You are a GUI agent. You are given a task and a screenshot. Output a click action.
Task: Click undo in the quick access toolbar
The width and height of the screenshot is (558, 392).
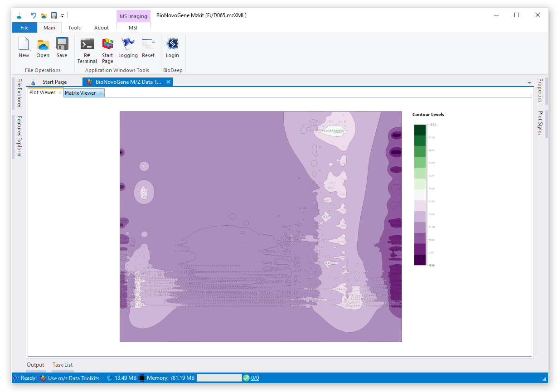click(x=34, y=15)
